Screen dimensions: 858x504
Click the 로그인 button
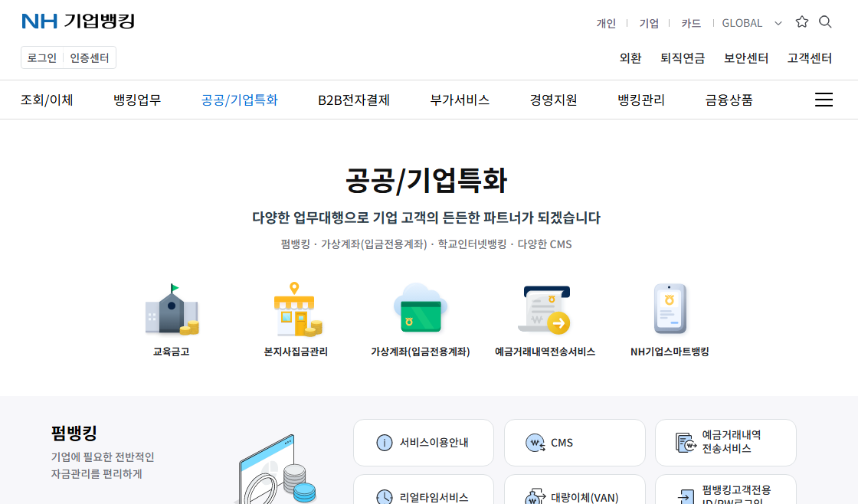pyautogui.click(x=42, y=58)
